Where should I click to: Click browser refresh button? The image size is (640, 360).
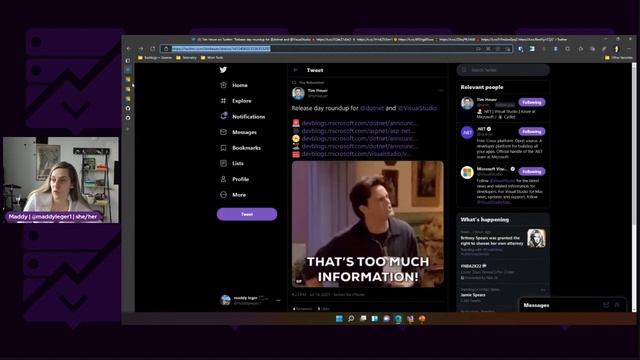153,49
